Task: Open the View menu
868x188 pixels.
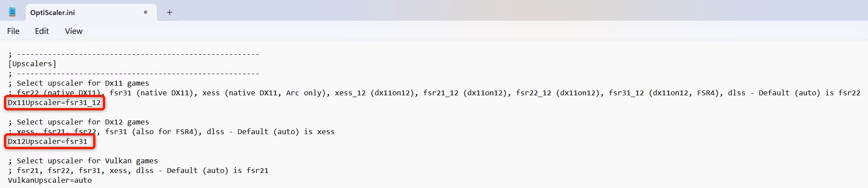Action: click(x=74, y=31)
